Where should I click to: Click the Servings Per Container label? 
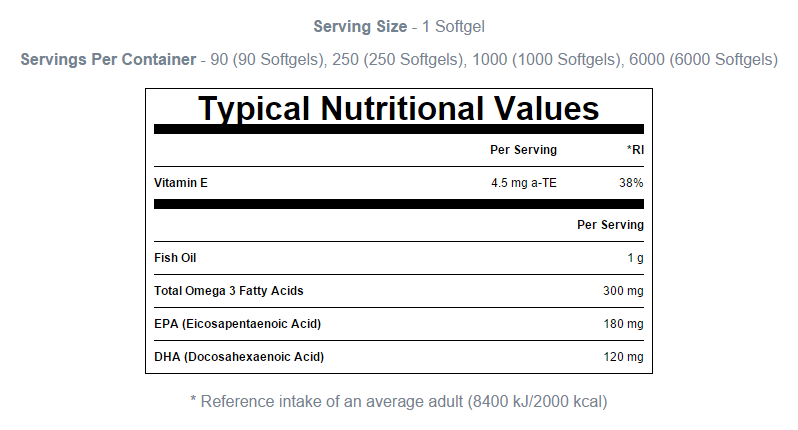108,60
